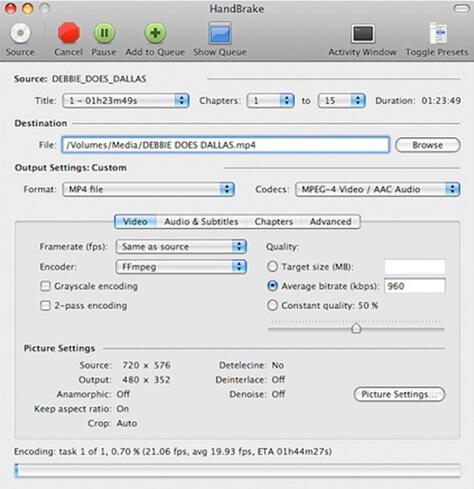The width and height of the screenshot is (474, 489).
Task: Click the Source size text 720 x 576
Action: tap(146, 365)
